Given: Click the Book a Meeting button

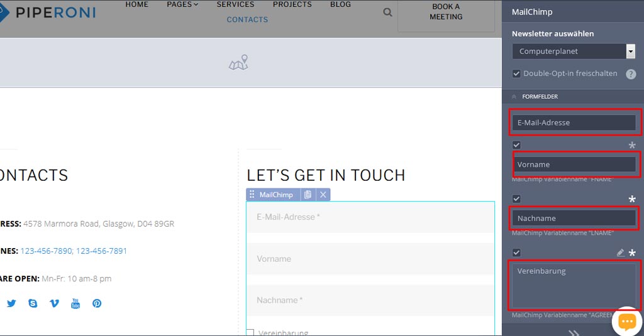Looking at the screenshot, I should [x=446, y=12].
